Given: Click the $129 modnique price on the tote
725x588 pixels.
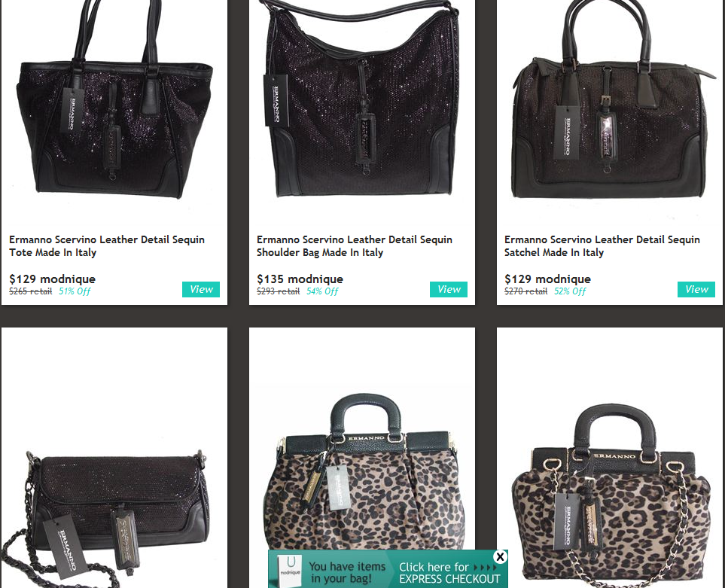Looking at the screenshot, I should point(52,279).
